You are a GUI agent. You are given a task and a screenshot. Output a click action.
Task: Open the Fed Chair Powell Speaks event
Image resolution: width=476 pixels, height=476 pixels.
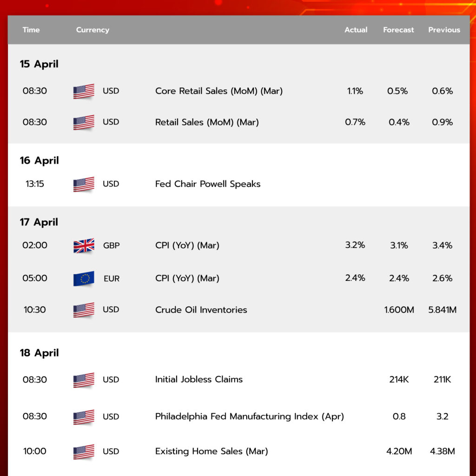point(208,184)
